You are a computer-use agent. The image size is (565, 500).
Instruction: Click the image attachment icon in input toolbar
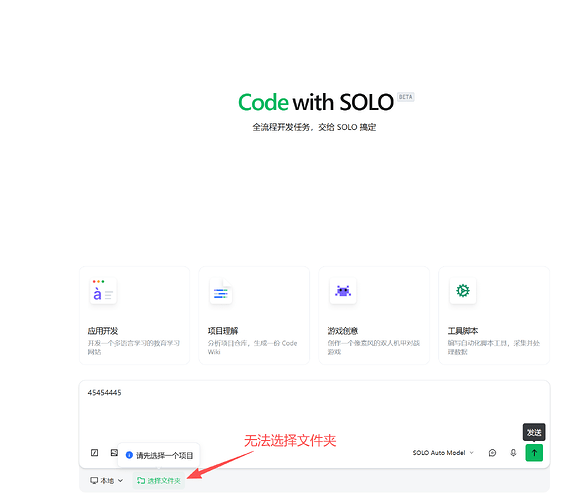(114, 452)
